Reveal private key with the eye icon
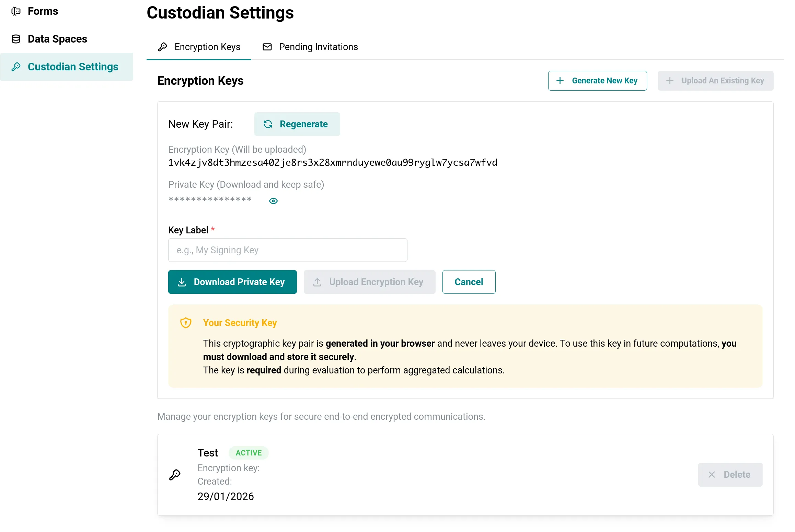This screenshot has height=532, width=795. point(273,201)
